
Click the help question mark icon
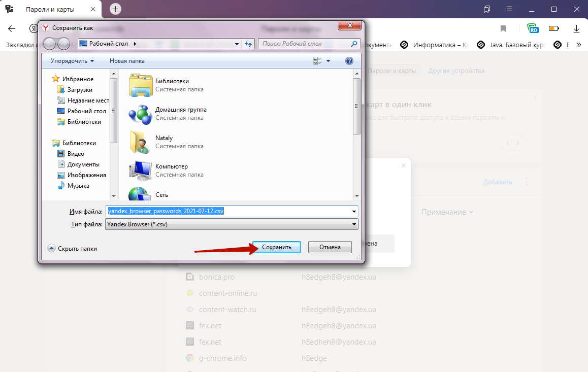[349, 61]
